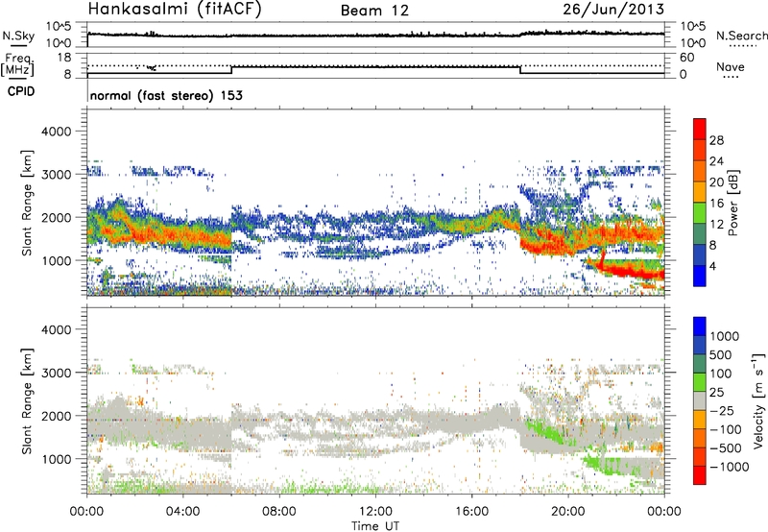
Task: Pick the light green 12–16 dB Power swatch
Action: click(x=700, y=213)
